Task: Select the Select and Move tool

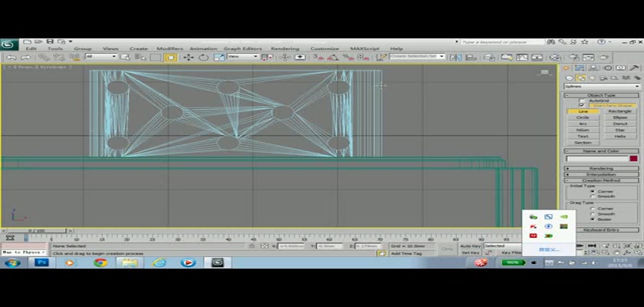Action: point(188,57)
